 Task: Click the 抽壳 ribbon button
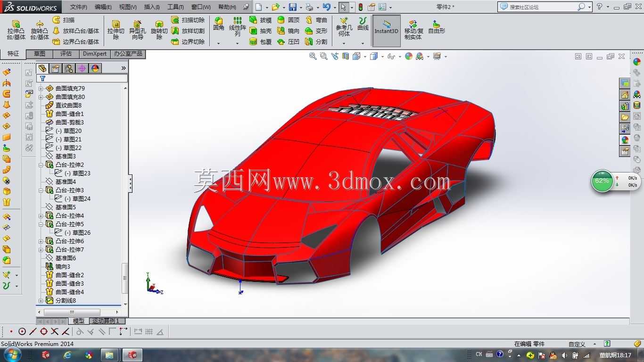point(261,31)
